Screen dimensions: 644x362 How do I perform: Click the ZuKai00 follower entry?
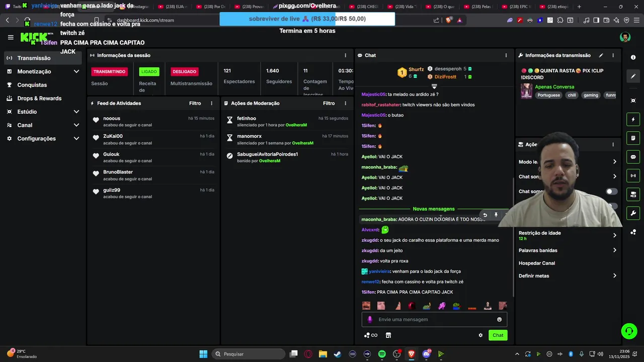tap(153, 139)
